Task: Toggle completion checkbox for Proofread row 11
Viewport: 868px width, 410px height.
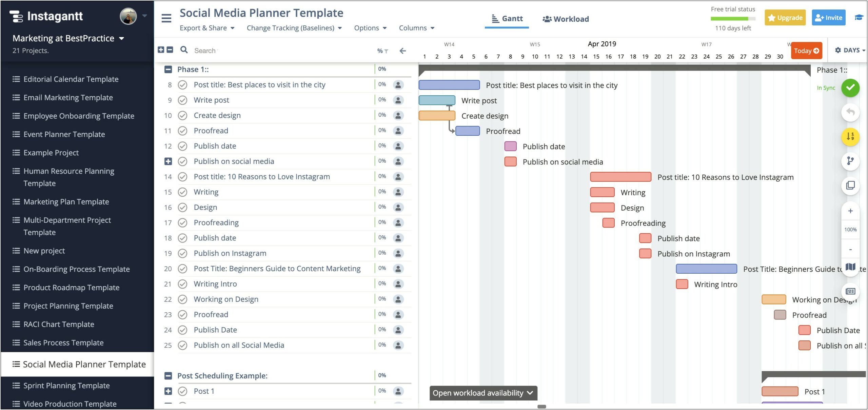Action: click(x=183, y=130)
